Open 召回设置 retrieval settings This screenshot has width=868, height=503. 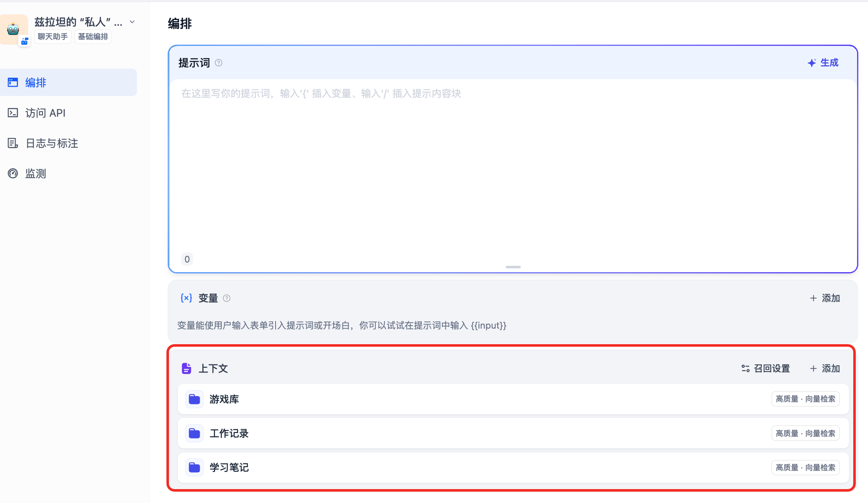point(766,369)
